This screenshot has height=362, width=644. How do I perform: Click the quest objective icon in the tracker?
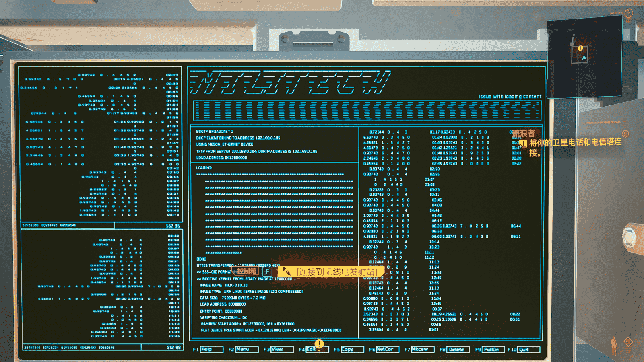[523, 143]
